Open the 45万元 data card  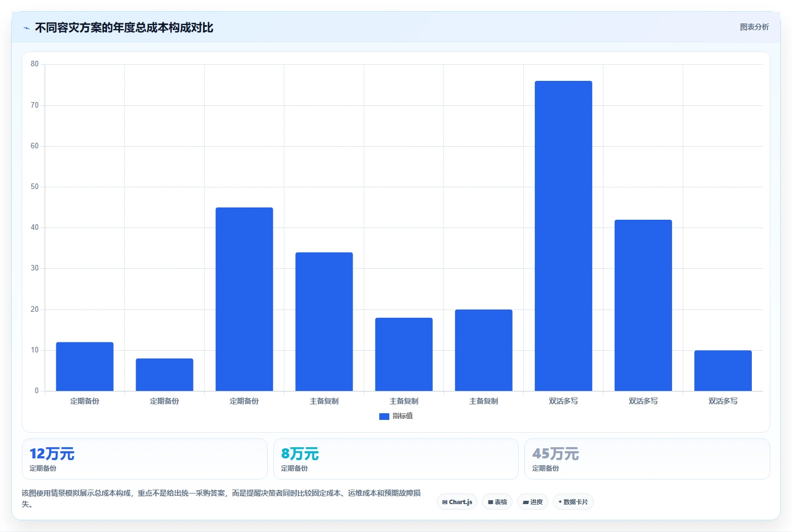647,459
